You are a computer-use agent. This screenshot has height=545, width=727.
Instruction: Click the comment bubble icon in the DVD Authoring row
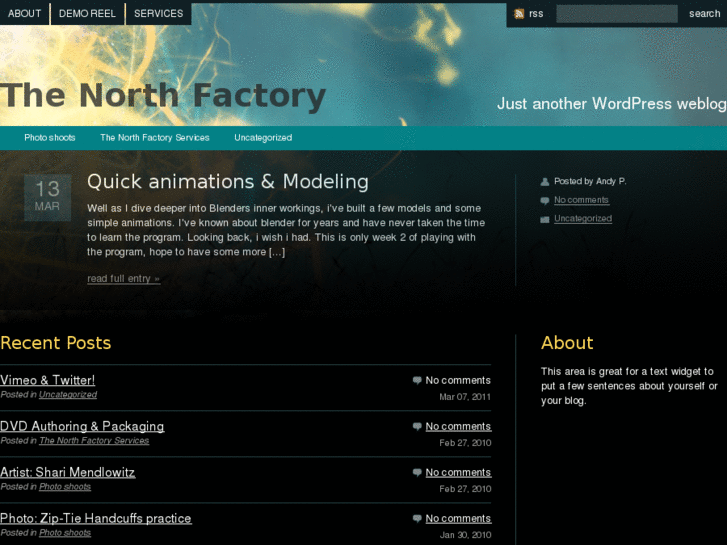click(417, 426)
